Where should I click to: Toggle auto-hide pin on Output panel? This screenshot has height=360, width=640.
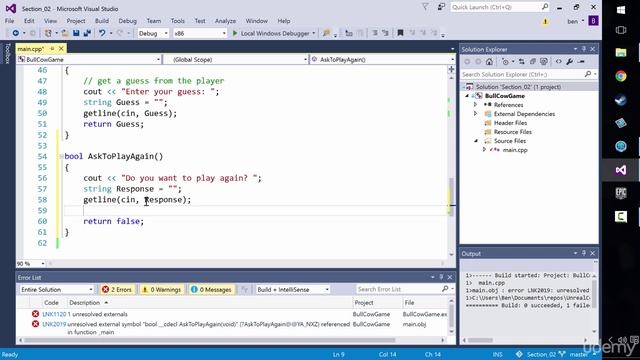click(x=584, y=253)
